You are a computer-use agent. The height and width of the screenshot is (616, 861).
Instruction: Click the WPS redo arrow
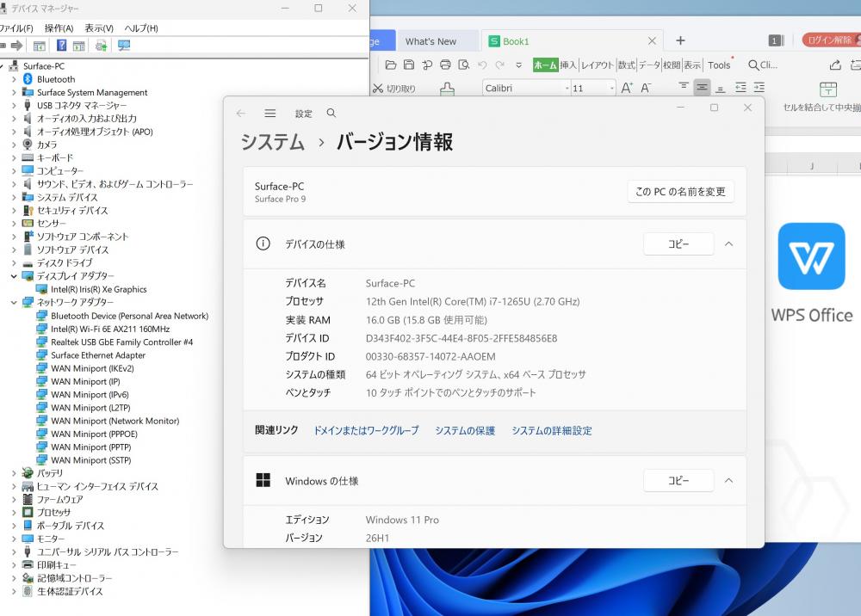(x=499, y=65)
